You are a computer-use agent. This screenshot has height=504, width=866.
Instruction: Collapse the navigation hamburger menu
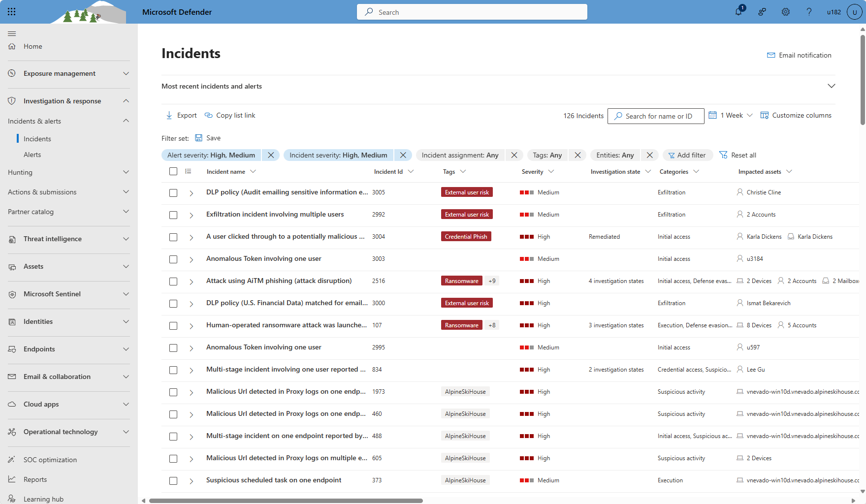[12, 33]
